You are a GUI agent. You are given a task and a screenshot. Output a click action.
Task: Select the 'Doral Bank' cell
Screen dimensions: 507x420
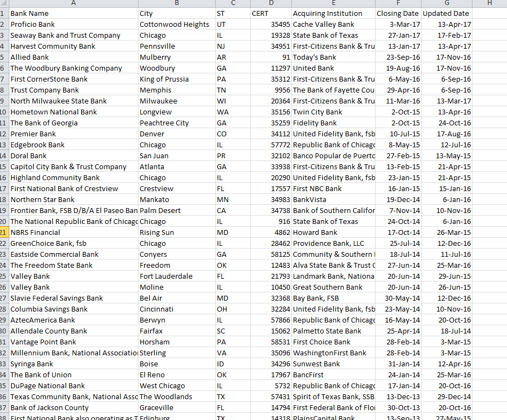73,156
